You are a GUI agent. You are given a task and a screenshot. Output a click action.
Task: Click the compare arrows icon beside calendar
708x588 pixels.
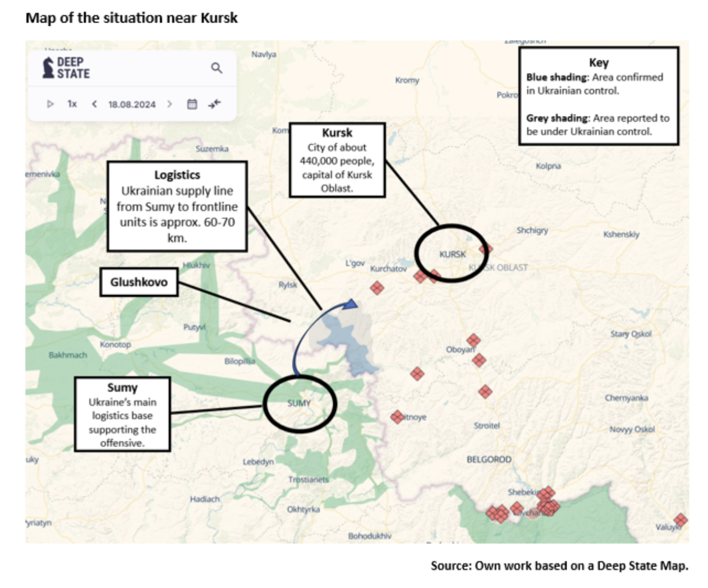pos(214,104)
